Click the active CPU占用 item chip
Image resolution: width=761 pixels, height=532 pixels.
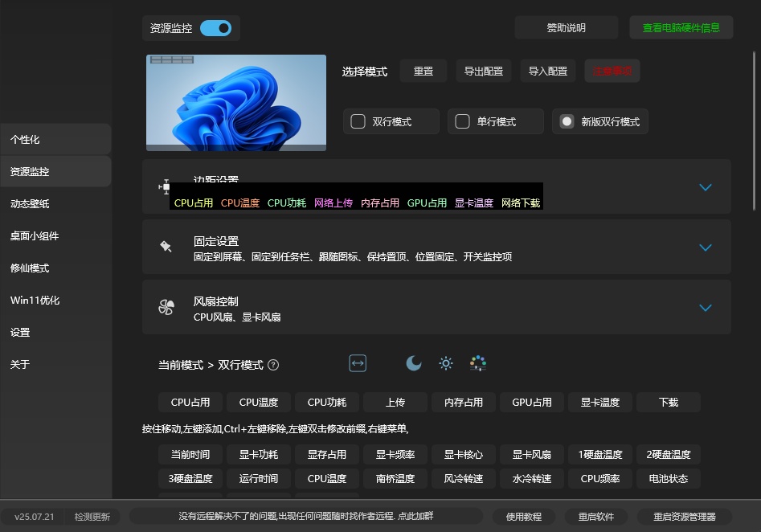[x=190, y=403]
